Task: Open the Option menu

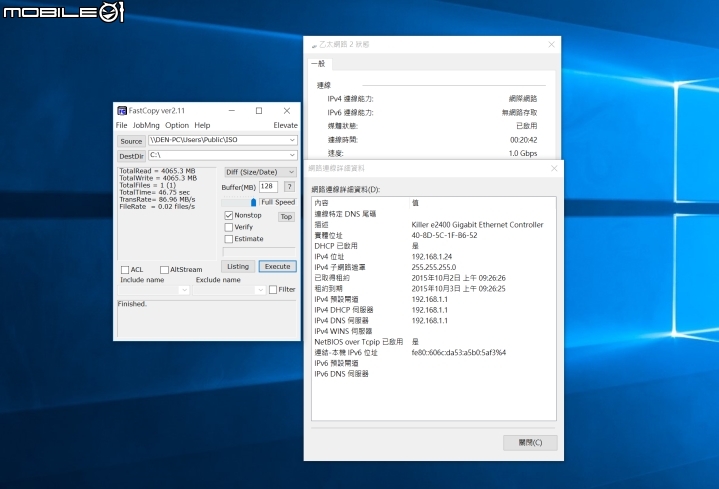Action: click(177, 125)
